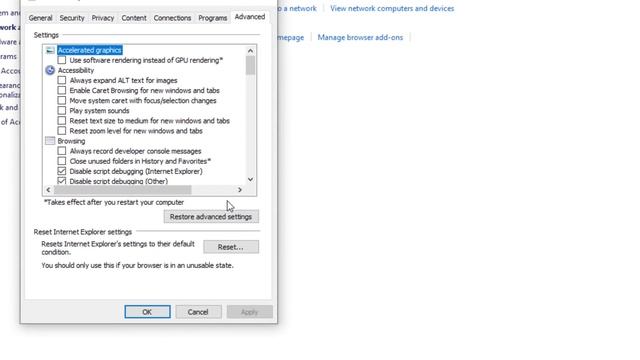Open Manage browser add-ons link

(360, 37)
